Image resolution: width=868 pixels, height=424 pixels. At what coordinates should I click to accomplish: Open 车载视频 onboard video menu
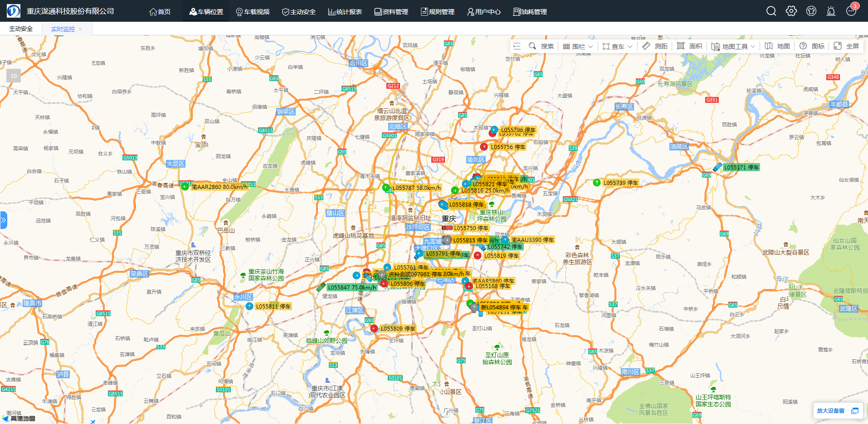click(253, 11)
